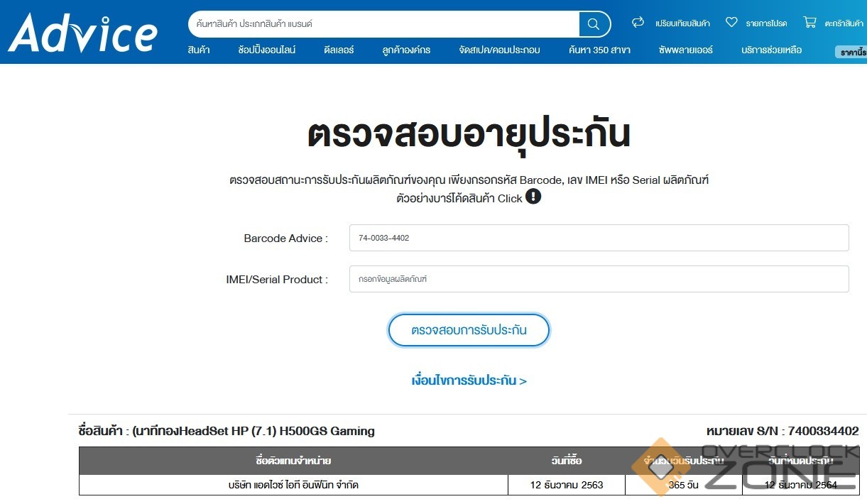The width and height of the screenshot is (867, 504).
Task: Click serial number 7400334402 text
Action: pyautogui.click(x=823, y=431)
